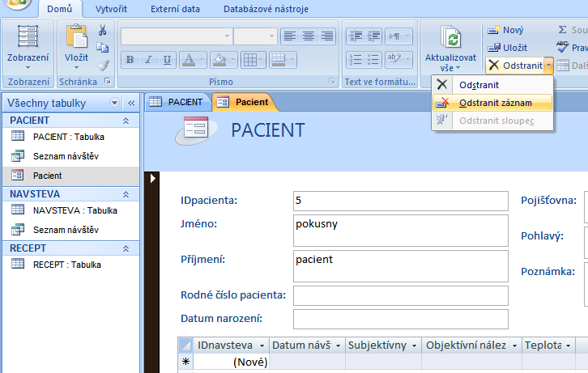588x373 pixels.
Task: Click the Uložit record button
Action: coord(507,48)
